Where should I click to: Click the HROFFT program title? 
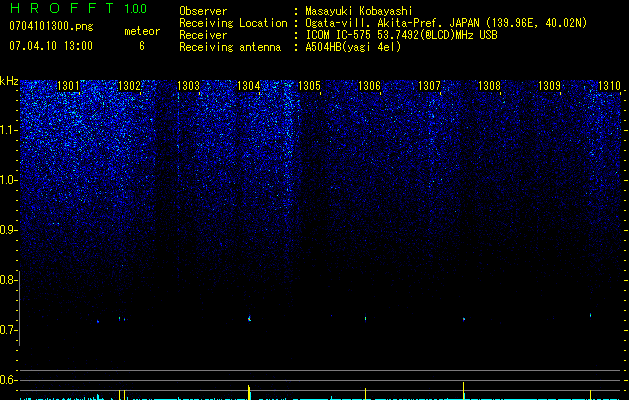[x=62, y=8]
